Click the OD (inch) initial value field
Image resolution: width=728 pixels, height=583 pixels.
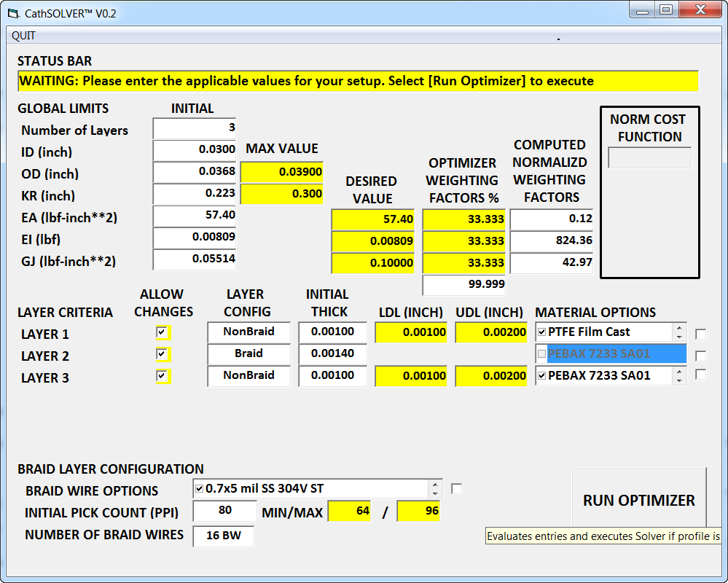(195, 172)
